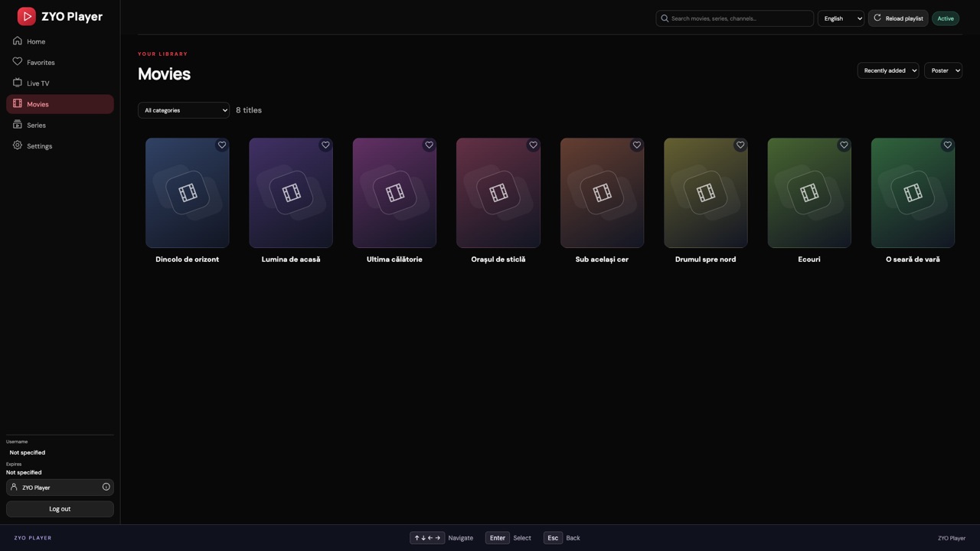This screenshot has height=551, width=980.
Task: Open the Drumul spre nord poster
Action: click(706, 193)
